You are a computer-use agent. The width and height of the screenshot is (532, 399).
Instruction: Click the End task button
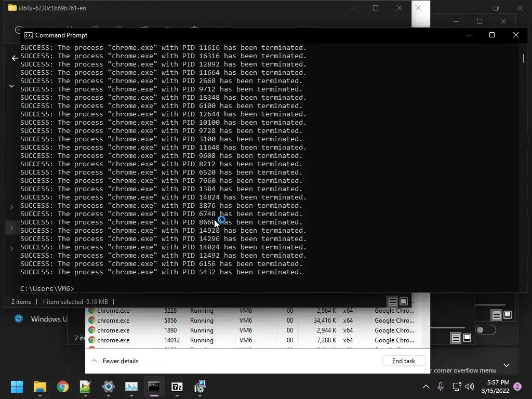pos(403,361)
